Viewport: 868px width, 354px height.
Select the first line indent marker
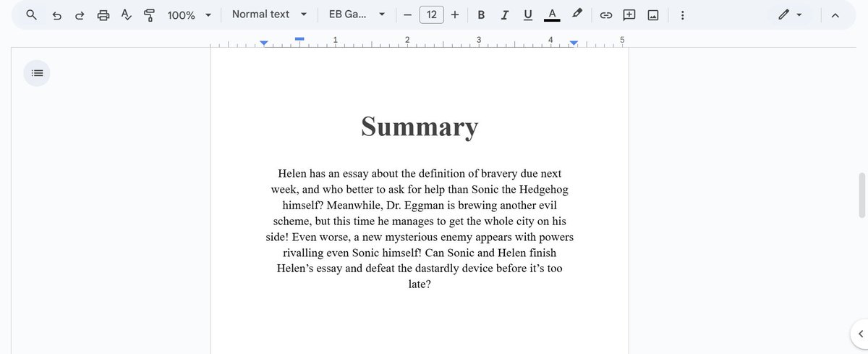coord(299,38)
